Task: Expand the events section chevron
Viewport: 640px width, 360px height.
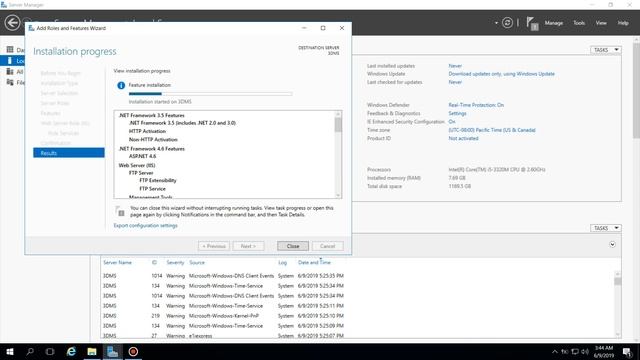Action: [x=612, y=244]
